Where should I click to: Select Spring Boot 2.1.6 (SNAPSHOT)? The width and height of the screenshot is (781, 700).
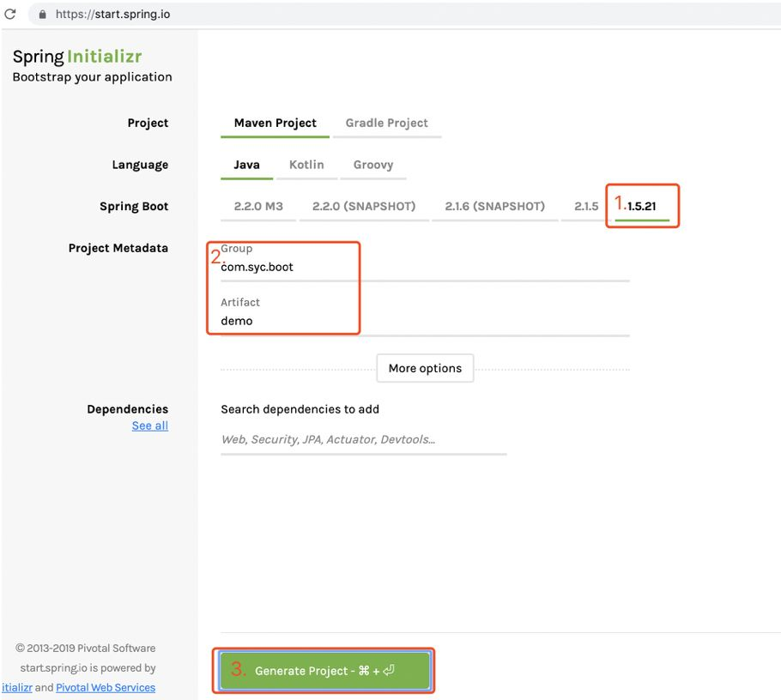pos(494,206)
